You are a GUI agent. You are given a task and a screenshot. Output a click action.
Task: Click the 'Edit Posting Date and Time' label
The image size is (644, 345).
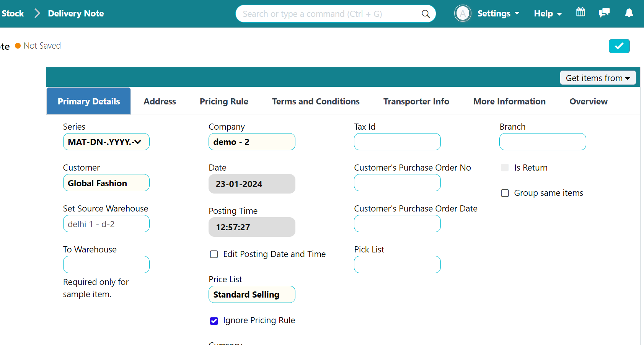(x=274, y=254)
